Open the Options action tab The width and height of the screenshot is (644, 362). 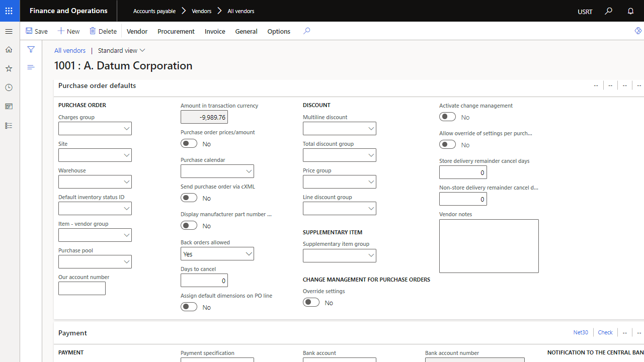click(x=279, y=31)
